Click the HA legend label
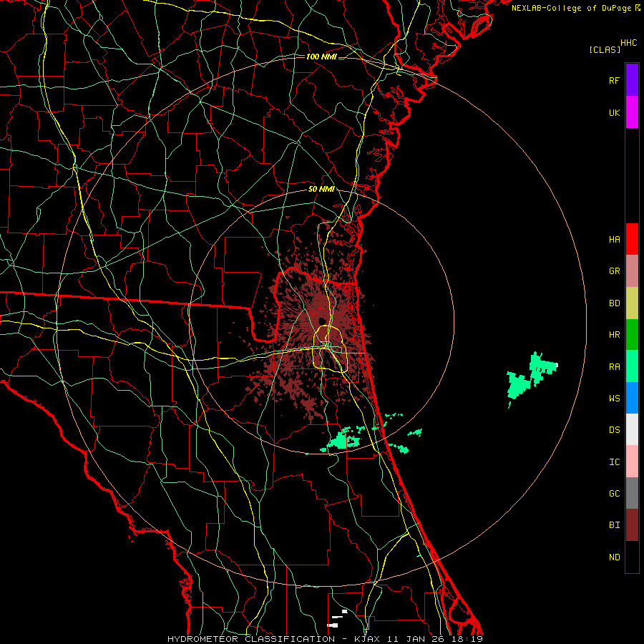 pos(614,239)
